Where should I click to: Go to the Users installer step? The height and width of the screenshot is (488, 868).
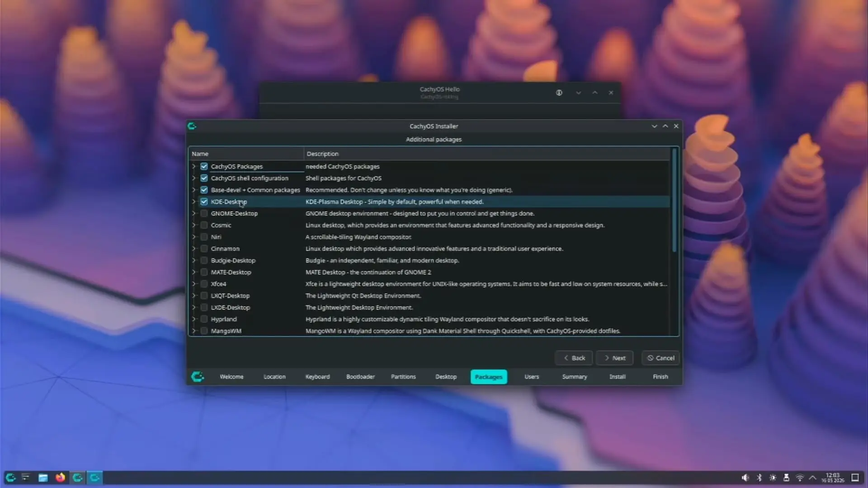click(x=532, y=377)
